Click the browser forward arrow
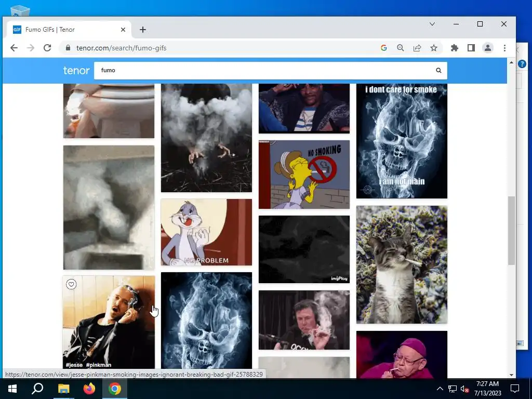 pyautogui.click(x=31, y=48)
